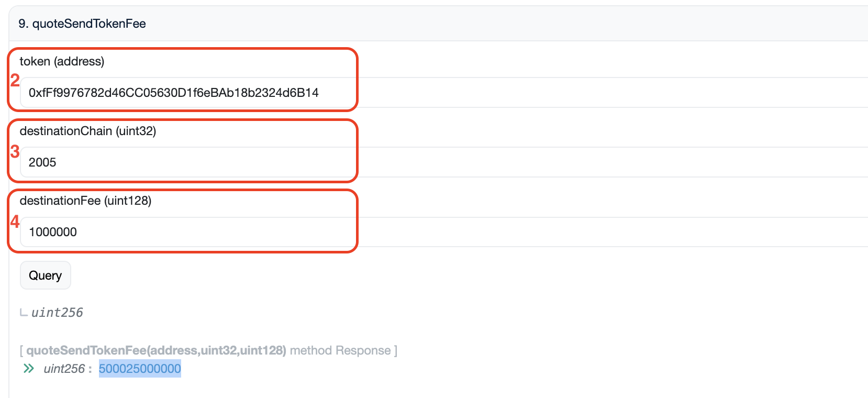The height and width of the screenshot is (398, 868).
Task: Click the red annotation number 4
Action: coord(15,222)
